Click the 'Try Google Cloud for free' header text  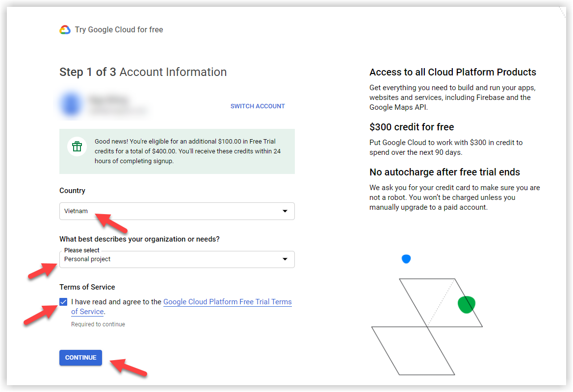click(119, 30)
